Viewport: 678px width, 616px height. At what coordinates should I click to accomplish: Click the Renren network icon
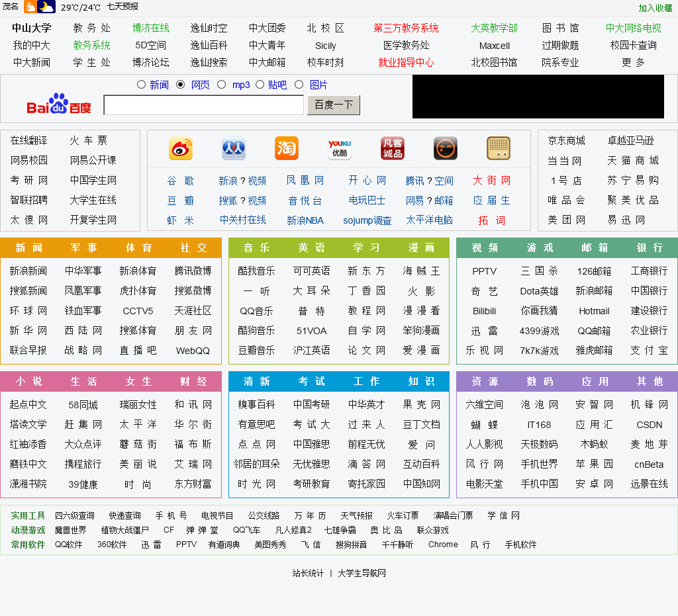(234, 149)
